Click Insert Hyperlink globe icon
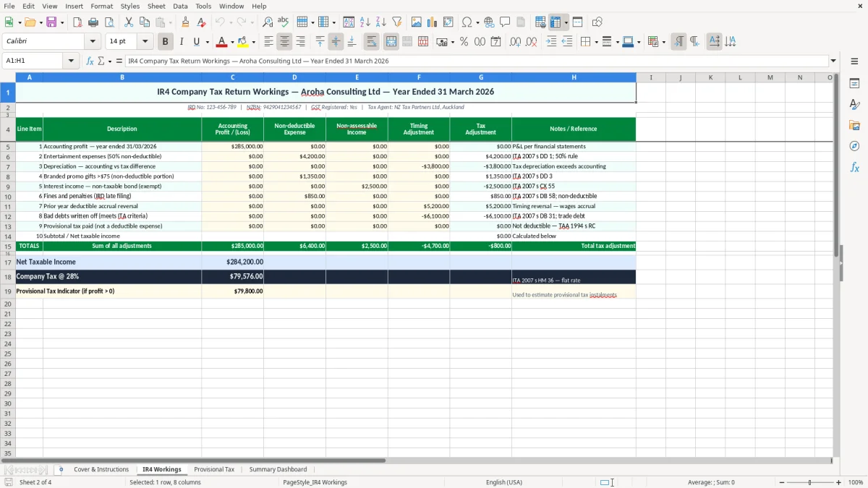Viewport: 868px width, 488px height. click(489, 22)
